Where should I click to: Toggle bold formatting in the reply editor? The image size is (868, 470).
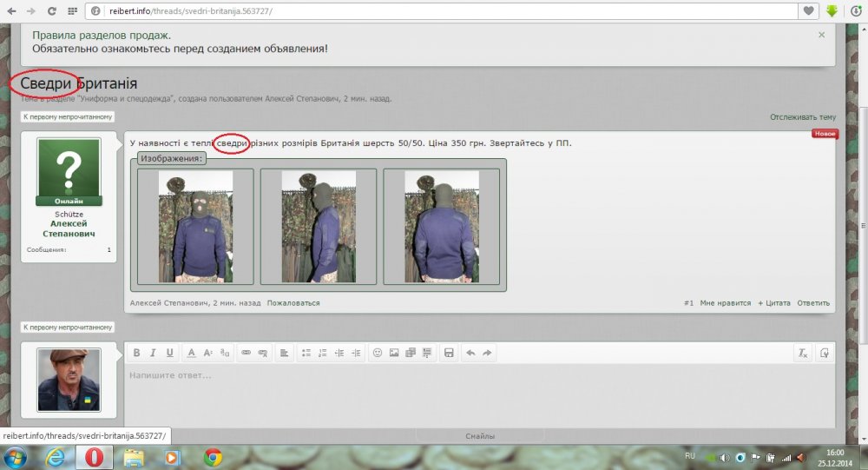click(x=136, y=353)
